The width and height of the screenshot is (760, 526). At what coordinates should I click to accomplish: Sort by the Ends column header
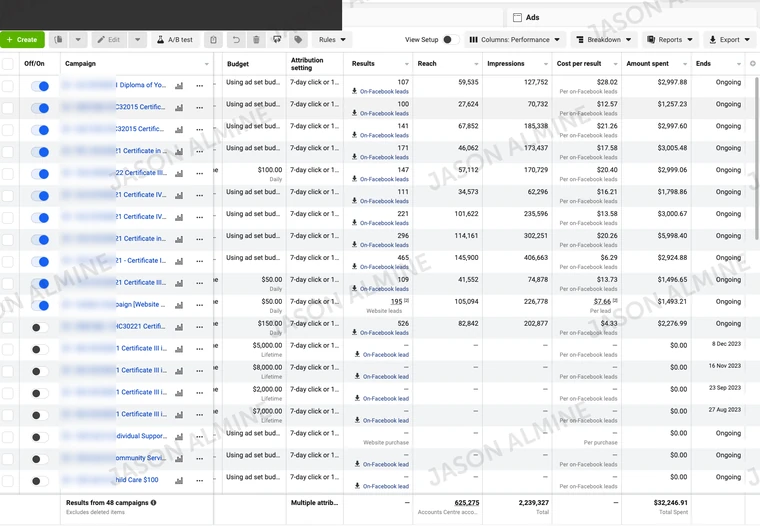(x=718, y=64)
